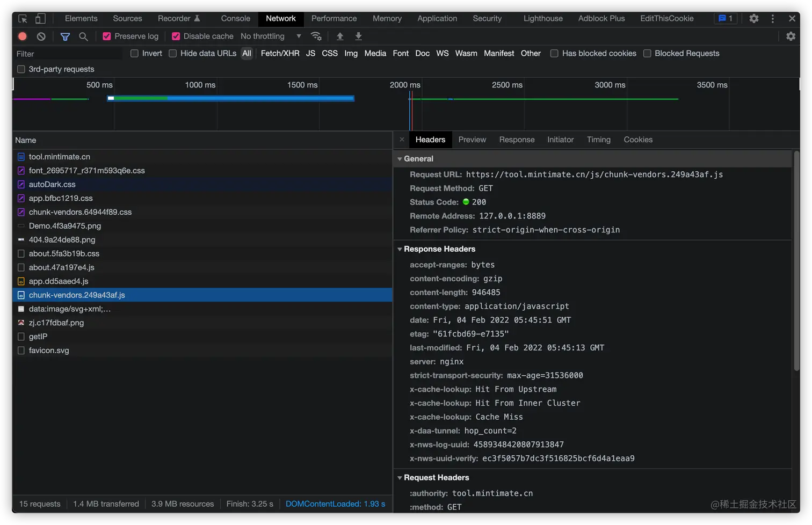
Task: Filter requests by JS type
Action: [310, 54]
